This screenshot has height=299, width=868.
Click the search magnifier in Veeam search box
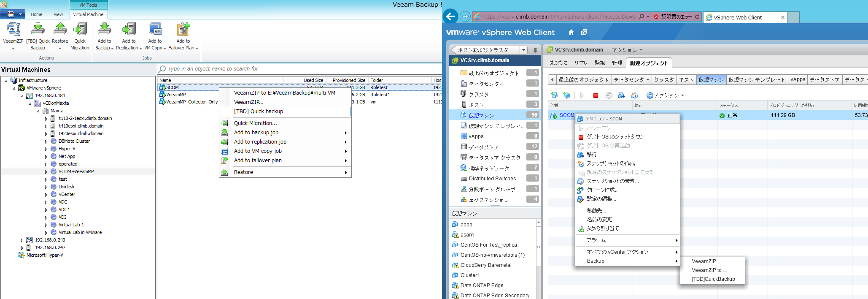(162, 69)
